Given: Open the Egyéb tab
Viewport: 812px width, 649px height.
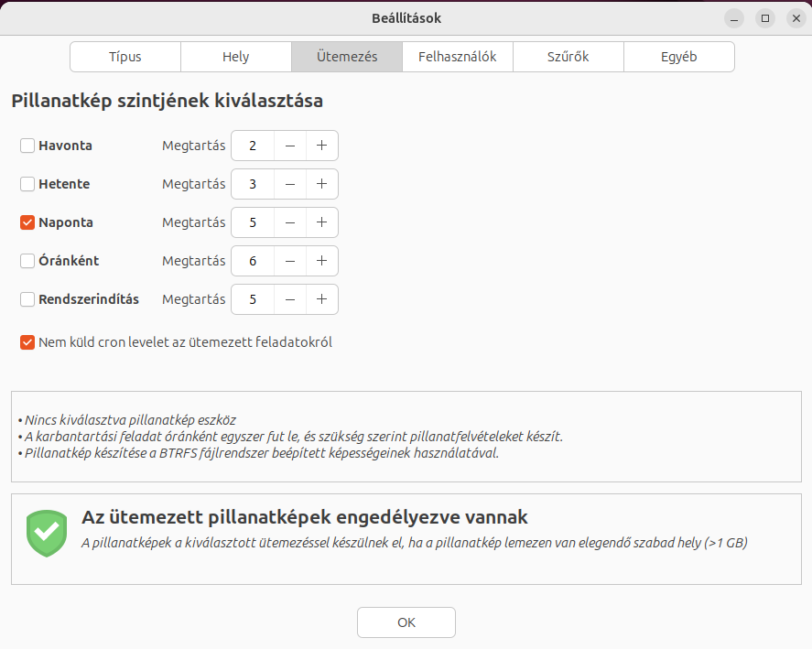Looking at the screenshot, I should point(678,57).
